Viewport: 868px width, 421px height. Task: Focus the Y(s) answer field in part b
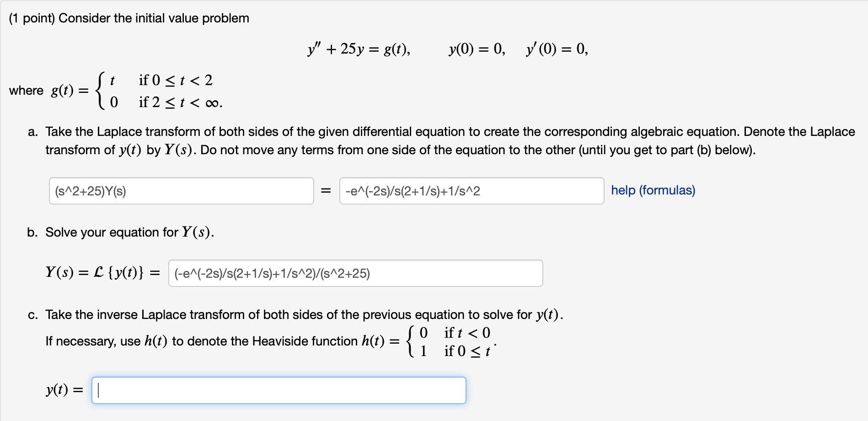[x=355, y=273]
